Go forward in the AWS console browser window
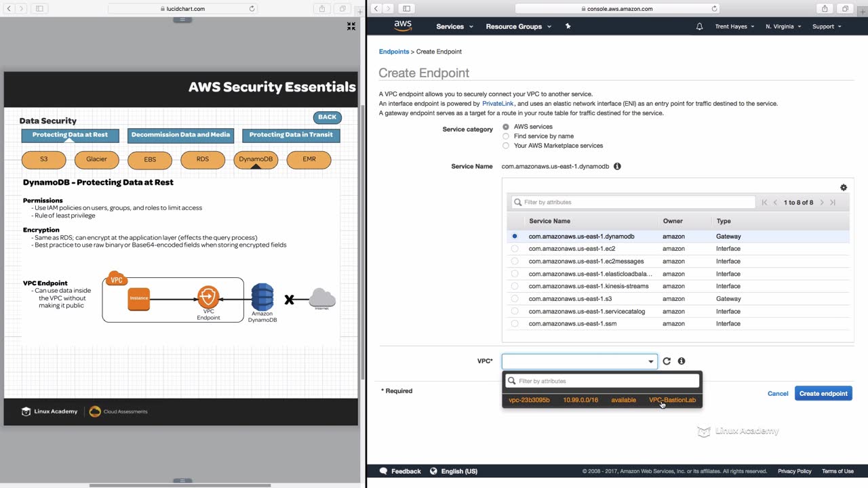Image resolution: width=868 pixels, height=488 pixels. [389, 9]
